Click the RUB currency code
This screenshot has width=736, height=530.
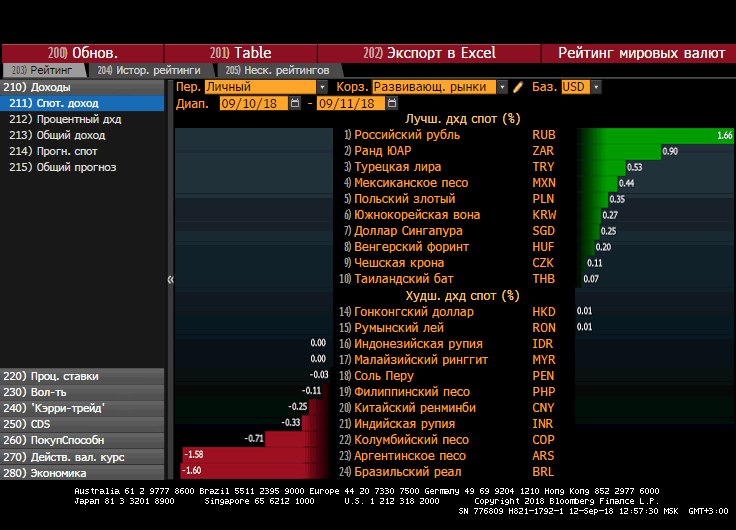coord(544,135)
